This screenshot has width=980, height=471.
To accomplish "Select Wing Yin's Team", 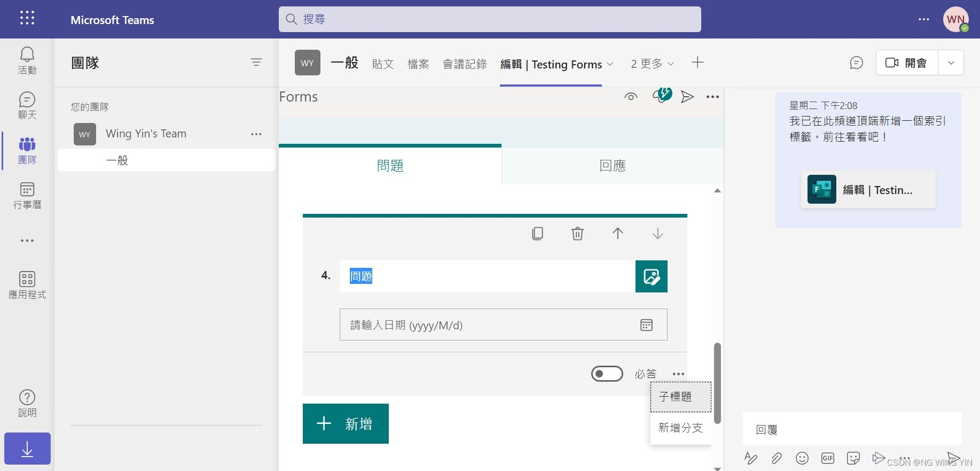I will pyautogui.click(x=146, y=134).
